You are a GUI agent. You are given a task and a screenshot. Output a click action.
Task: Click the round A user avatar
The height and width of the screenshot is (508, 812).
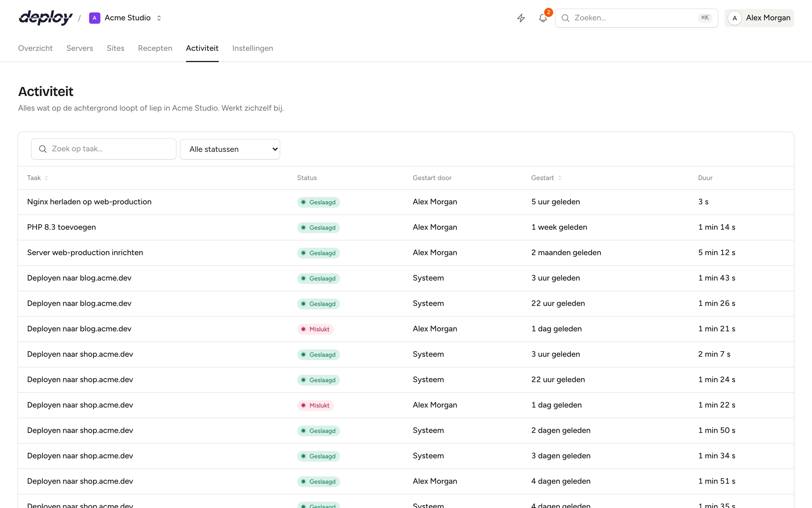734,18
